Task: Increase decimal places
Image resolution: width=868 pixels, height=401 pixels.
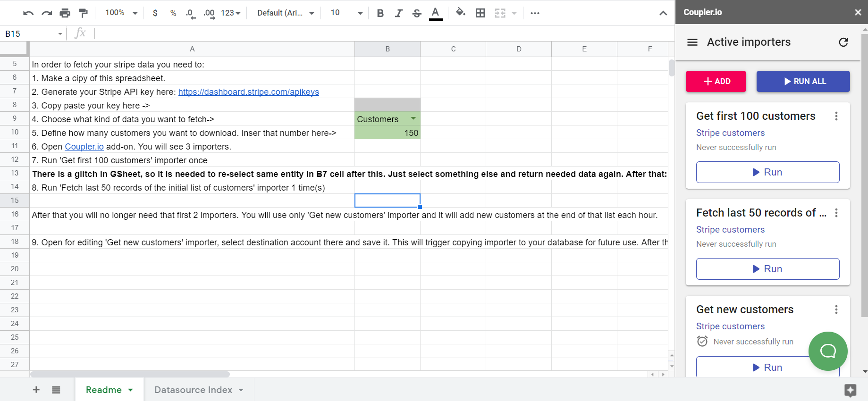Action: [x=210, y=14]
